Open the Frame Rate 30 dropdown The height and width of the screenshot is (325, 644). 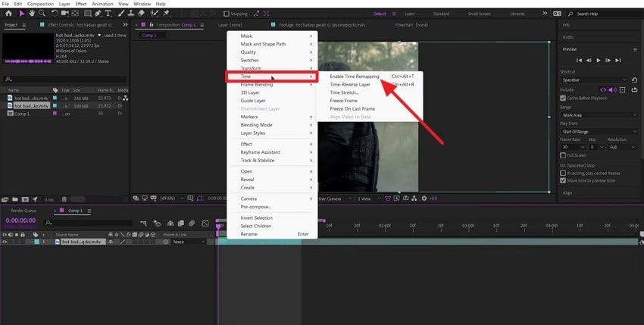[572, 147]
